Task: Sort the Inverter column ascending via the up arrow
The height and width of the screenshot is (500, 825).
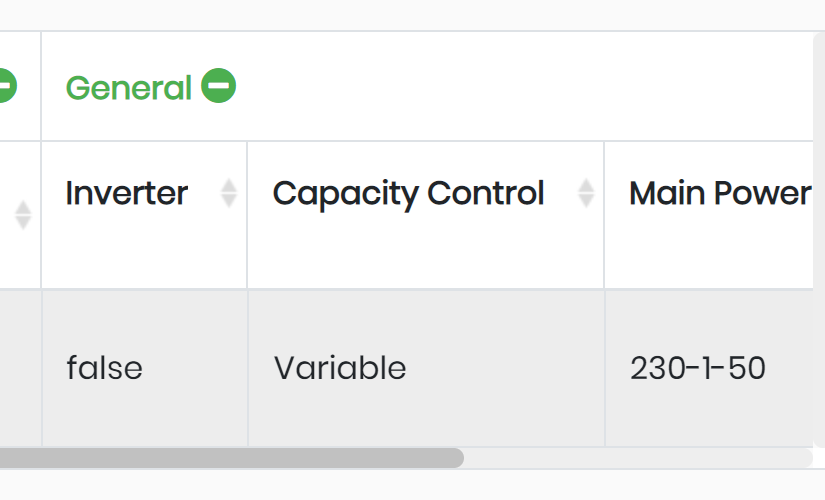Action: (228, 186)
